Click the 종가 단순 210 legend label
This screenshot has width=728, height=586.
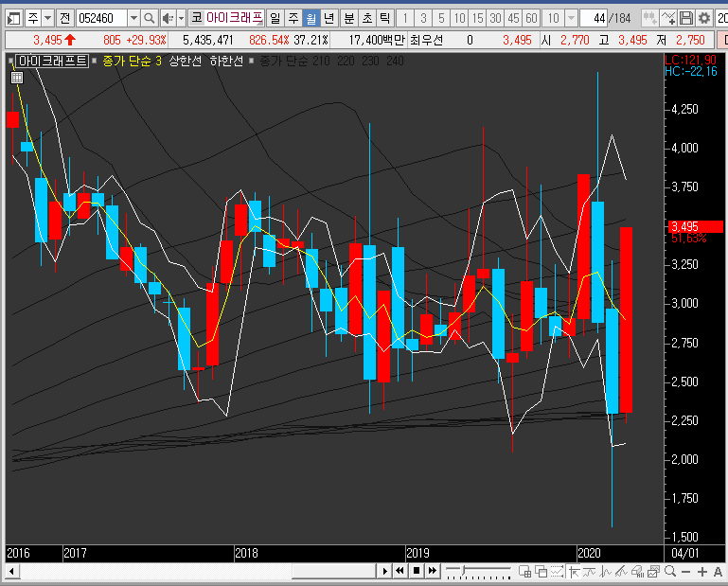294,61
